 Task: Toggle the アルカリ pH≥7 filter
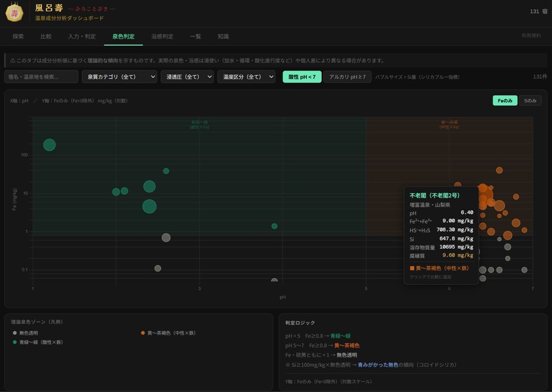click(347, 77)
